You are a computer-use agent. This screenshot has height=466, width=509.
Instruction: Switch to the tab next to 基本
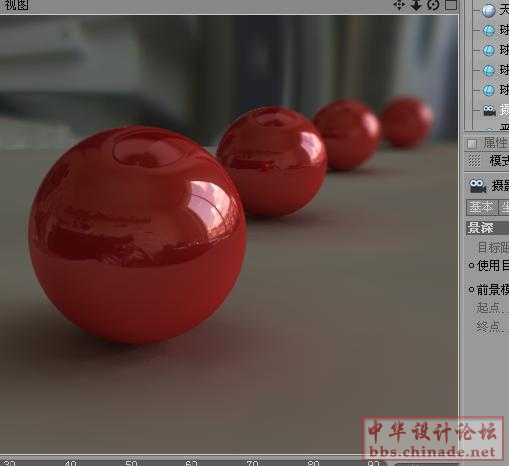click(504, 208)
